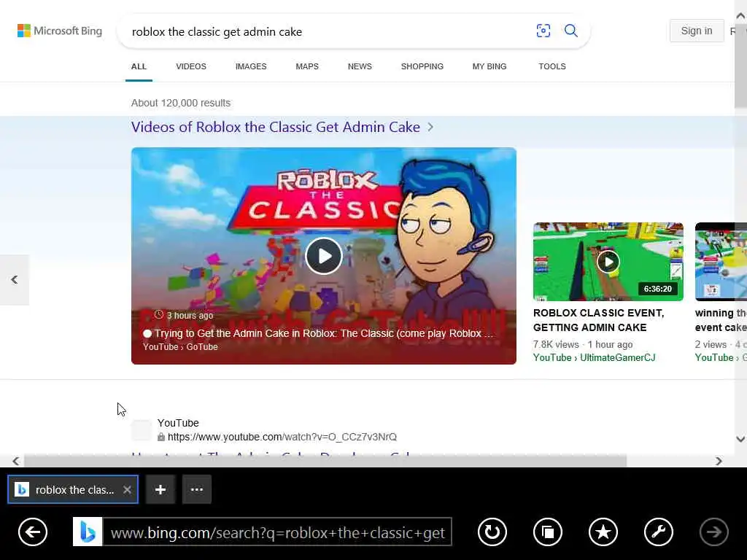Open the tab options ellipsis menu

[197, 489]
